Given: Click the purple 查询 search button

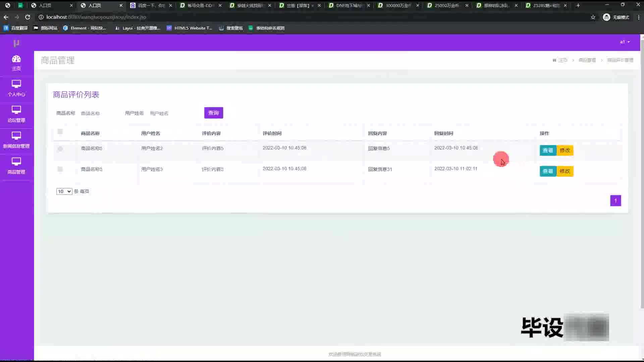Looking at the screenshot, I should coord(214,113).
